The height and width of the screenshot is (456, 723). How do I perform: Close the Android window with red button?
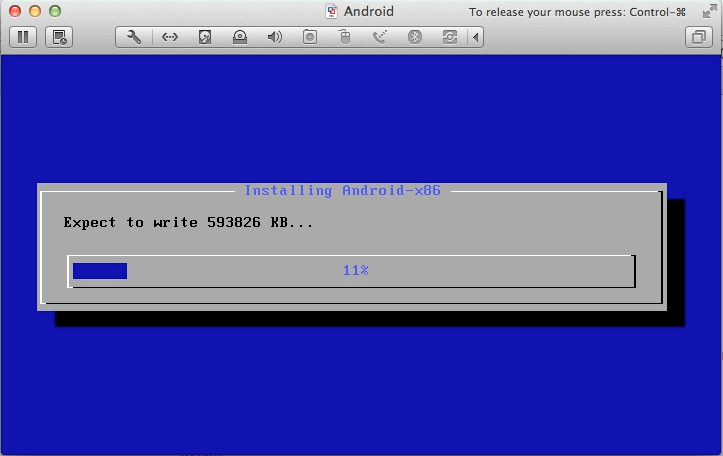15,11
